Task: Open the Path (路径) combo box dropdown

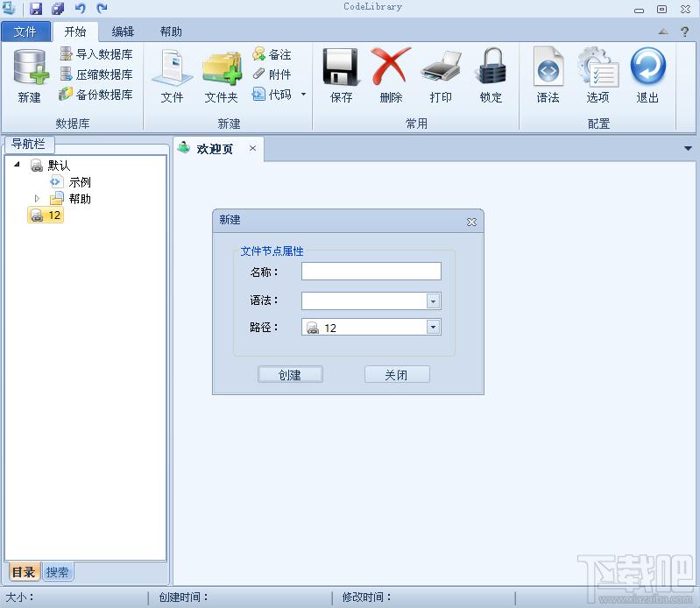Action: (433, 327)
